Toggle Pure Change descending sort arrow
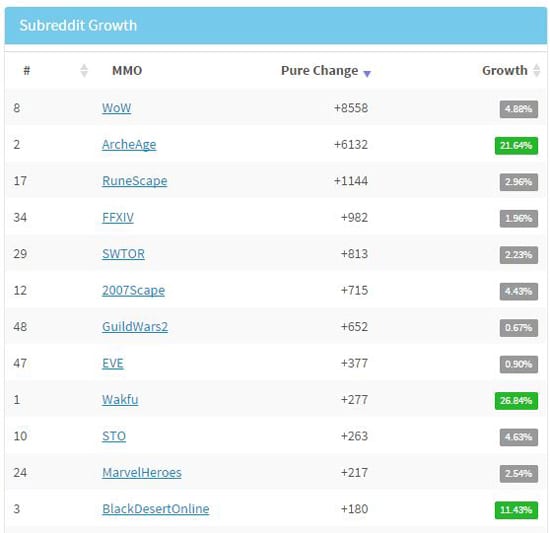The width and height of the screenshot is (550, 533). 367,74
